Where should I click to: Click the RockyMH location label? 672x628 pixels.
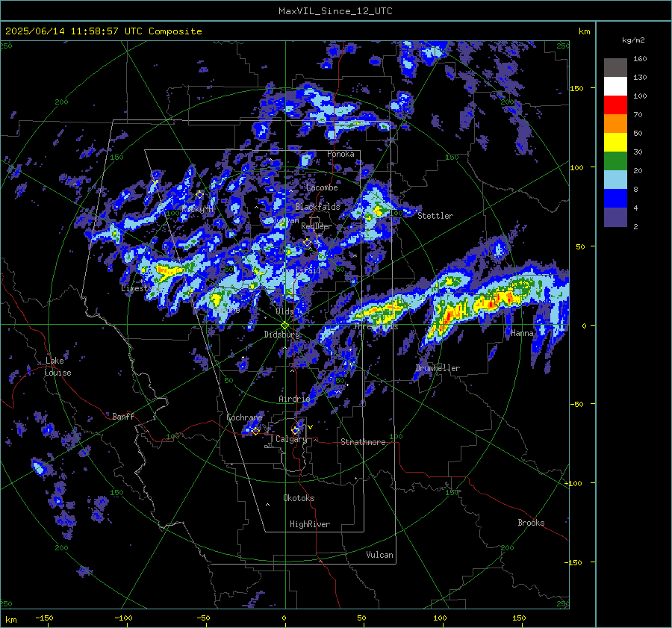198,209
